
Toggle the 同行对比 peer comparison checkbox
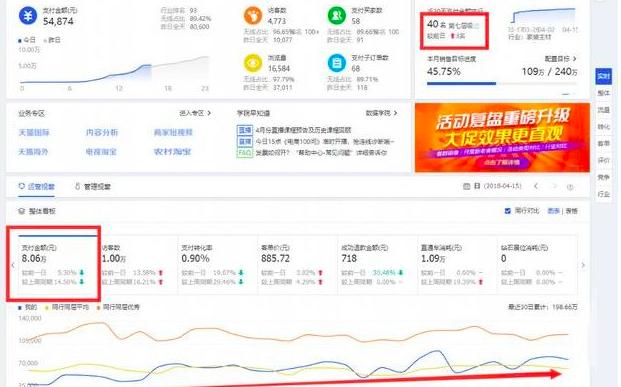507,211
